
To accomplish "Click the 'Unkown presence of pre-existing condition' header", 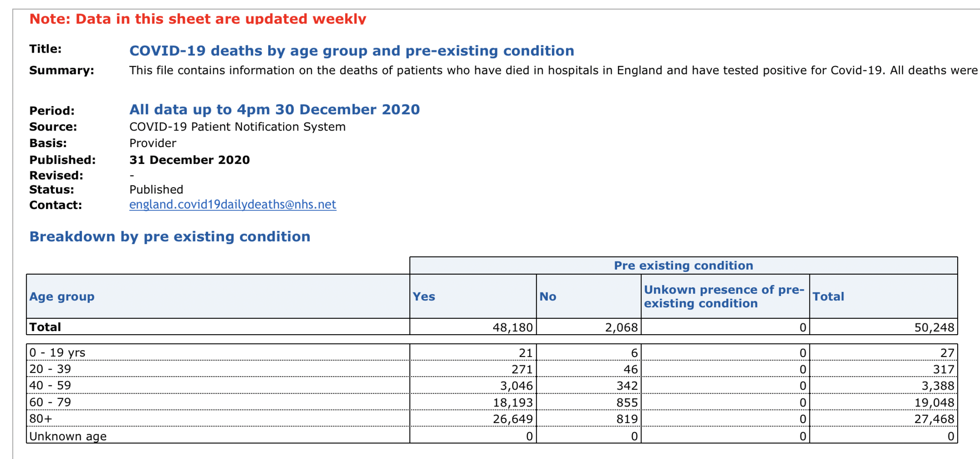I will tap(724, 297).
